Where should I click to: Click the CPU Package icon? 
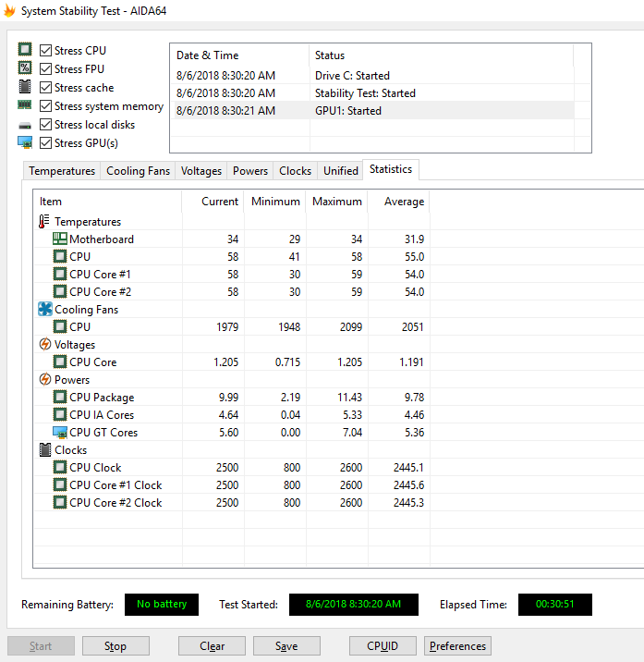click(59, 397)
